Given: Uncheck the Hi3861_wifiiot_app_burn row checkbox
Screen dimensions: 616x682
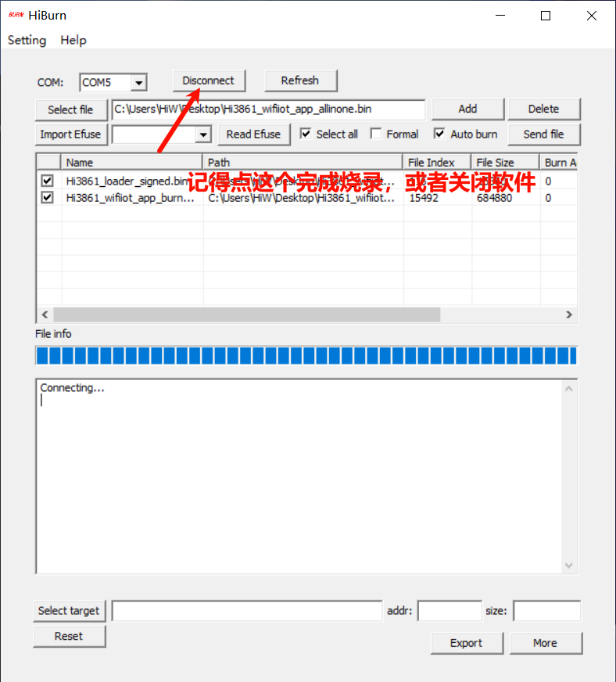Looking at the screenshot, I should 48,198.
